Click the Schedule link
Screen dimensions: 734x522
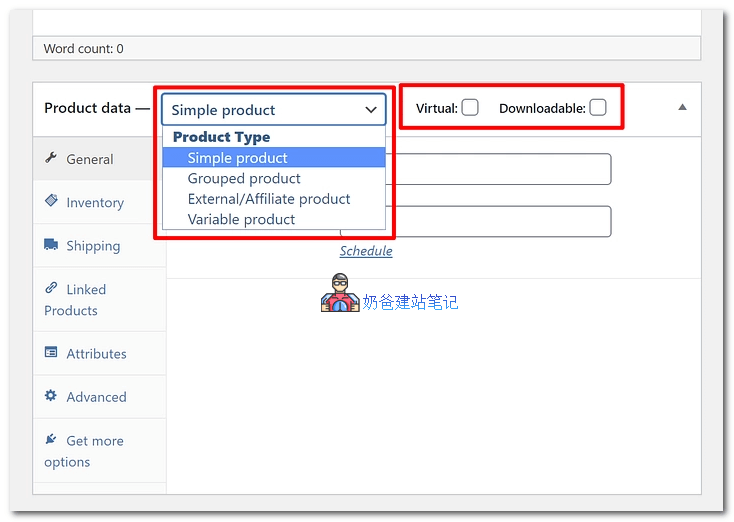click(366, 251)
